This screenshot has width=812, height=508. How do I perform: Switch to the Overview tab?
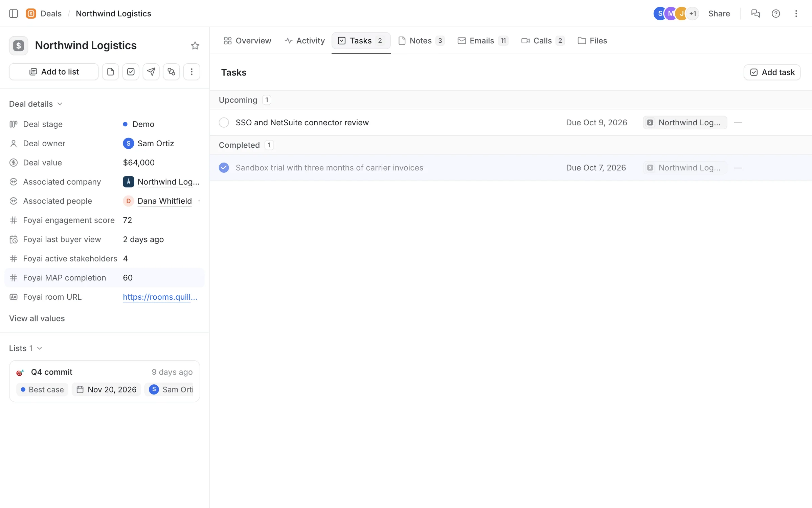pos(247,41)
